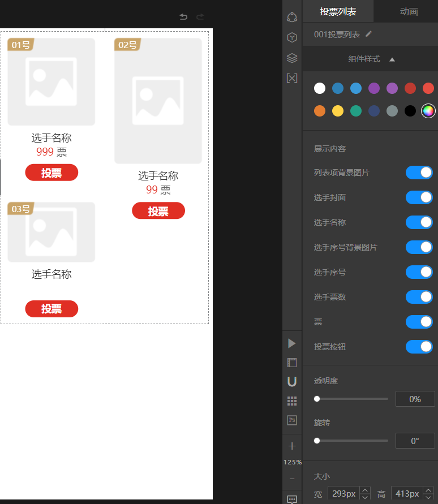The image size is (438, 504).
Task: Collapse the 组件样式 section
Action: 392,59
